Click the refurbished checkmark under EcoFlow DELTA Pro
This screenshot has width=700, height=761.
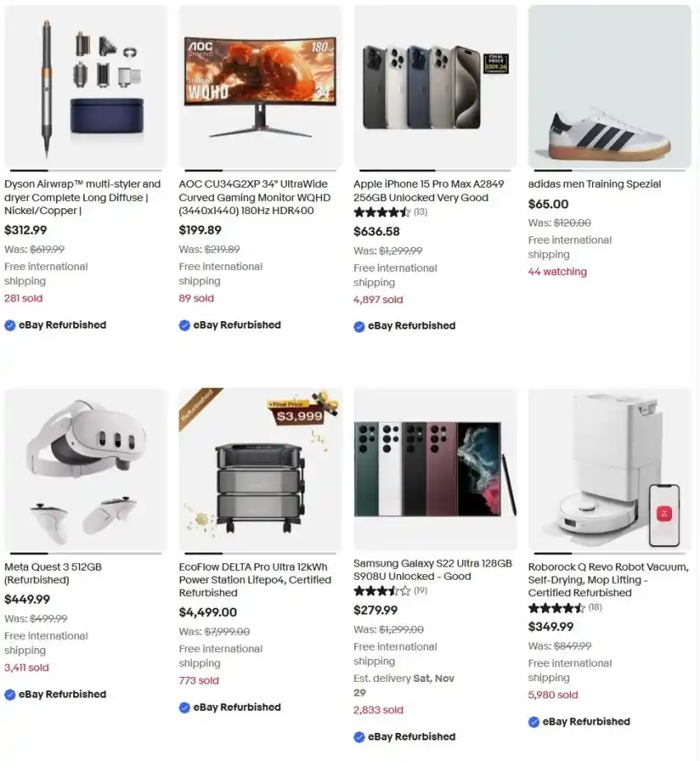pos(184,707)
